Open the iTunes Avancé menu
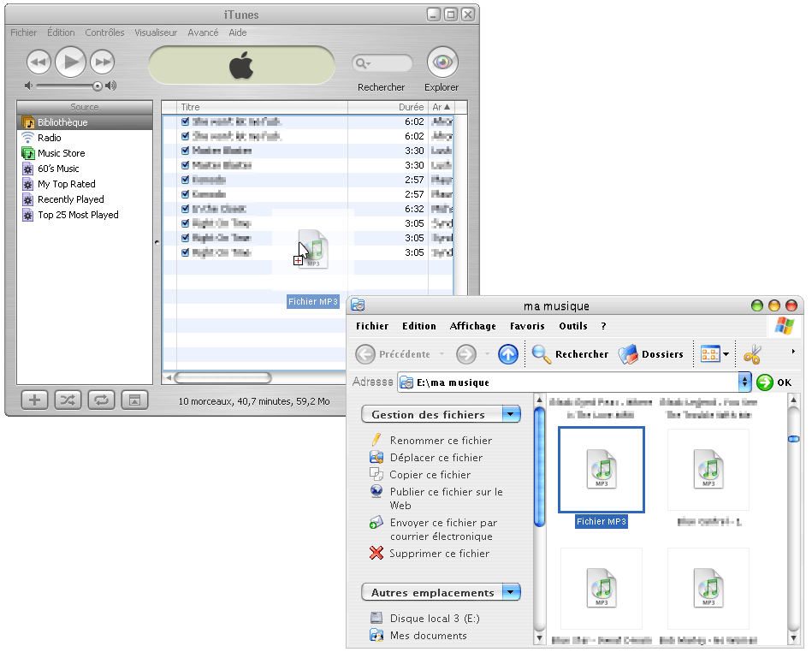 pyautogui.click(x=203, y=33)
